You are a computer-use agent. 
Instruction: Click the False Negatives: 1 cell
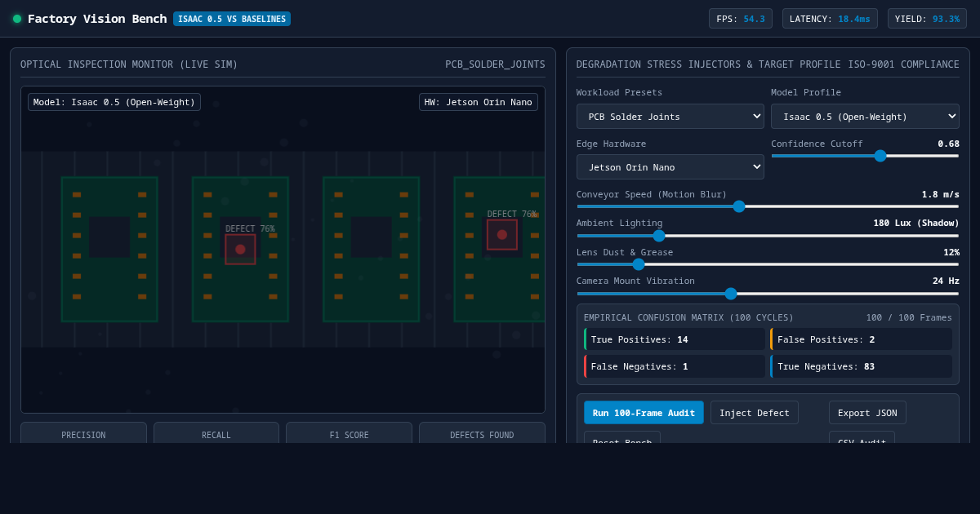pos(675,366)
